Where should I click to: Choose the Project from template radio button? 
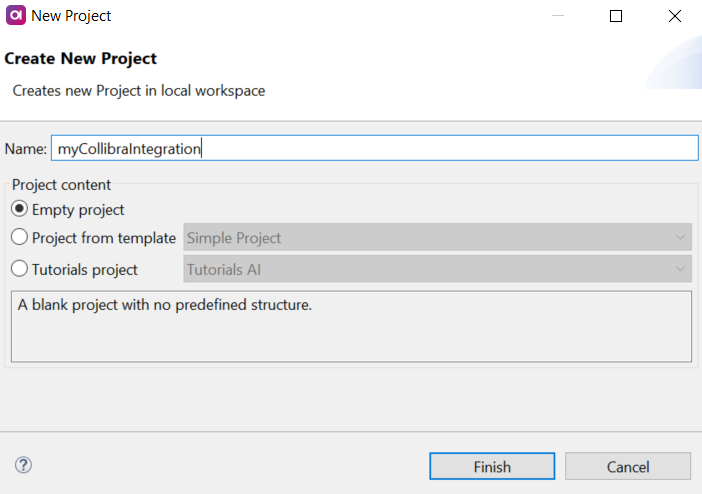19,238
